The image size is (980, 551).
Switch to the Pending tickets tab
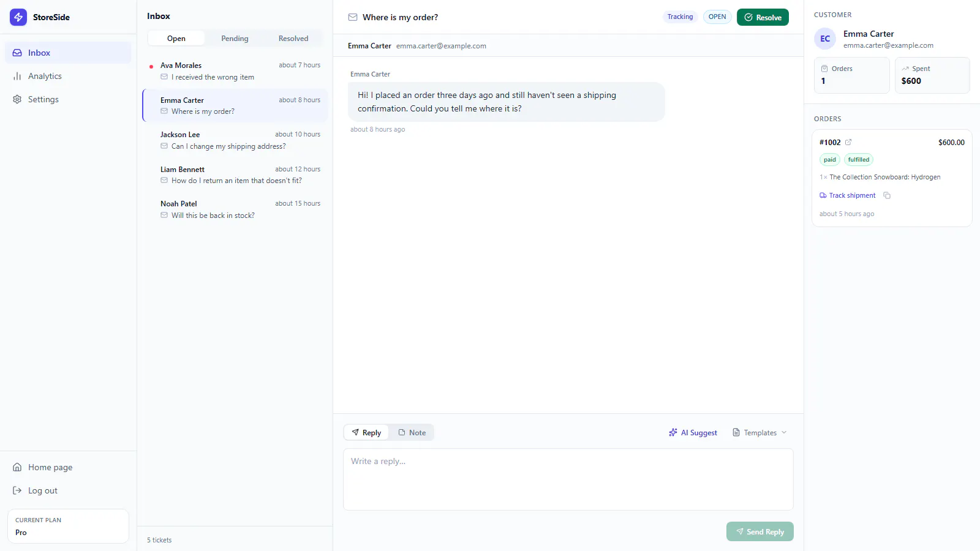[x=235, y=39]
